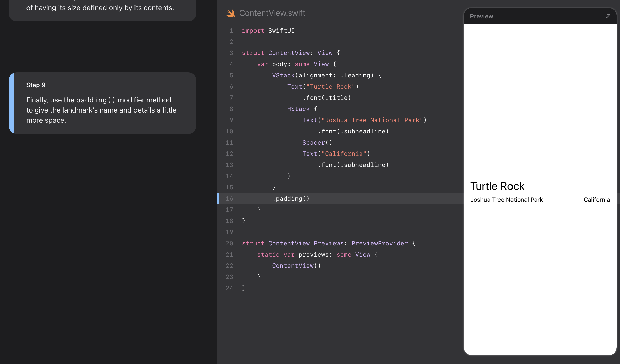Click padding() inline code in Step 9

96,100
